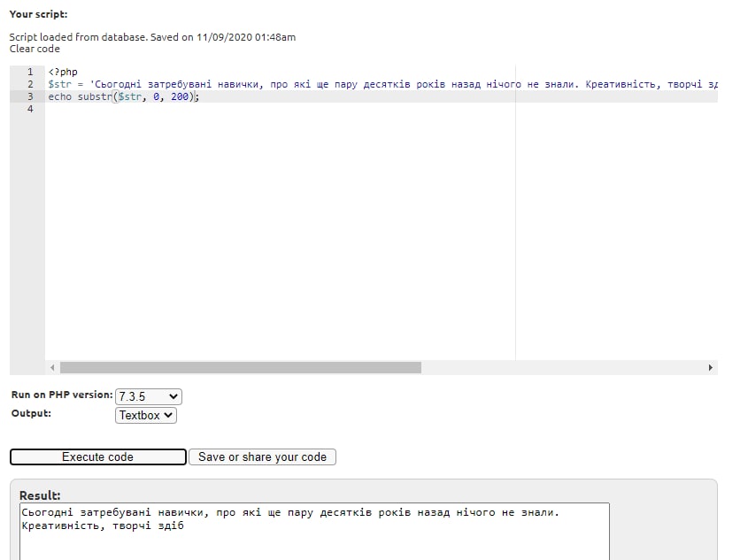Click the <?php opening tag line

[63, 72]
